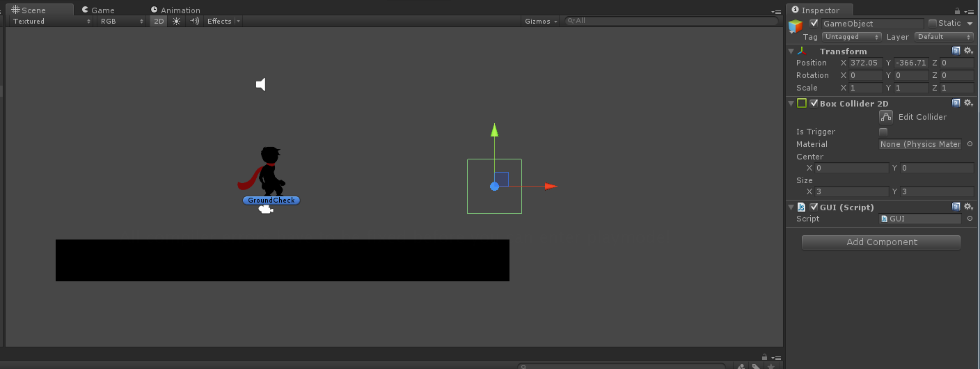Click the Effects toggle button
Screen dimensions: 980x369
[x=219, y=21]
